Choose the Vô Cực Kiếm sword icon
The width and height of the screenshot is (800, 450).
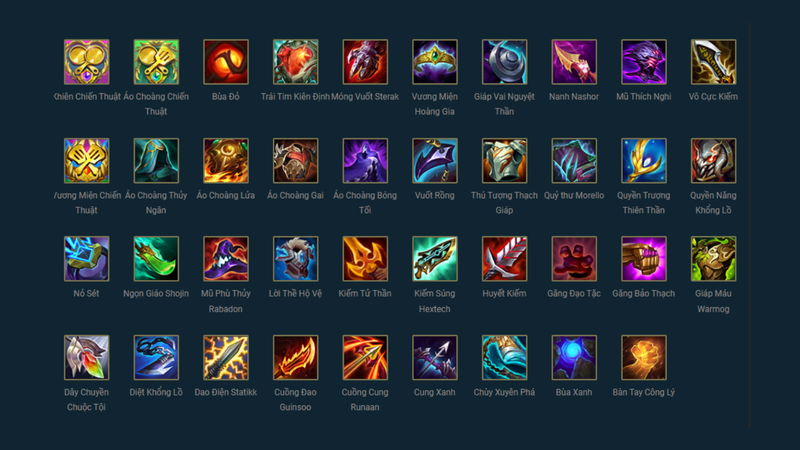tap(713, 62)
